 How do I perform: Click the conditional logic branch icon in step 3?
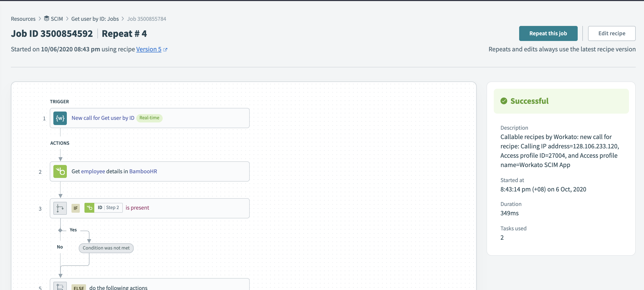(x=60, y=207)
